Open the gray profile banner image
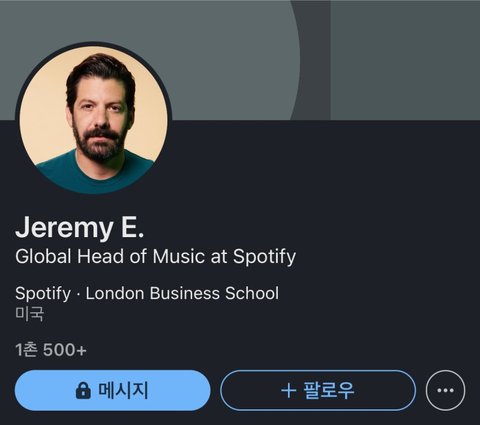This screenshot has height=425, width=480. coord(240,60)
